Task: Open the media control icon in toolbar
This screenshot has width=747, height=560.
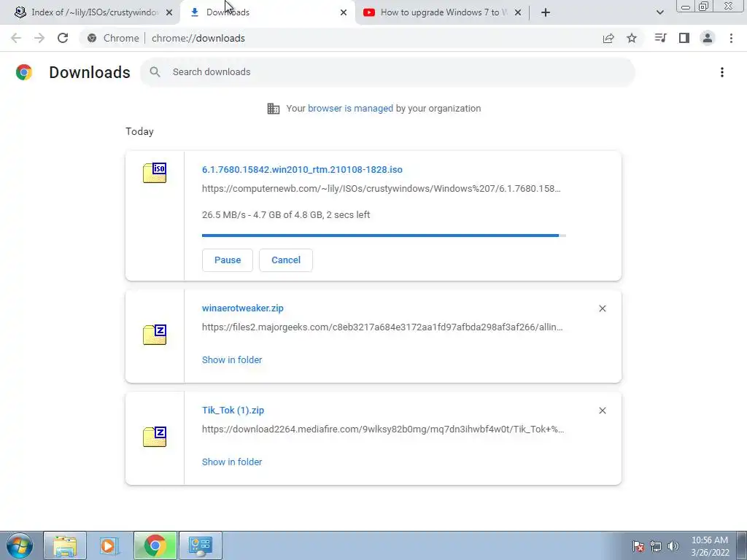Action: (660, 38)
